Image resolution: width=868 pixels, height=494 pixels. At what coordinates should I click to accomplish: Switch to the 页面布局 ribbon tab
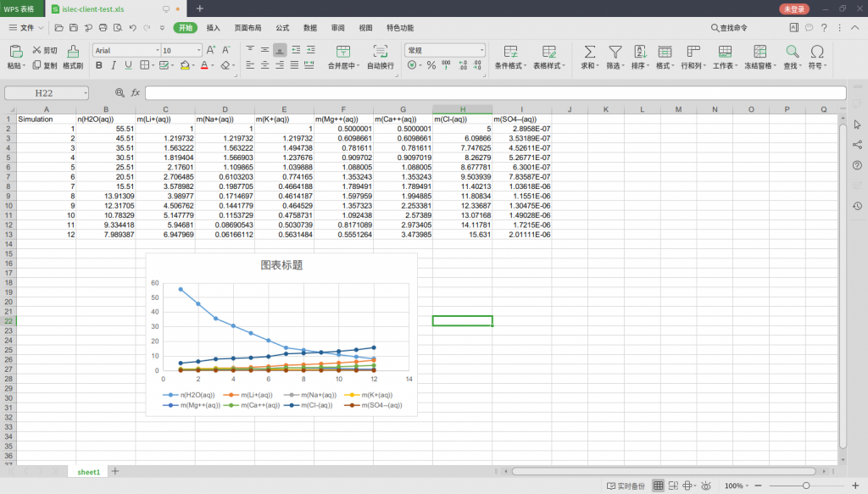pyautogui.click(x=248, y=28)
